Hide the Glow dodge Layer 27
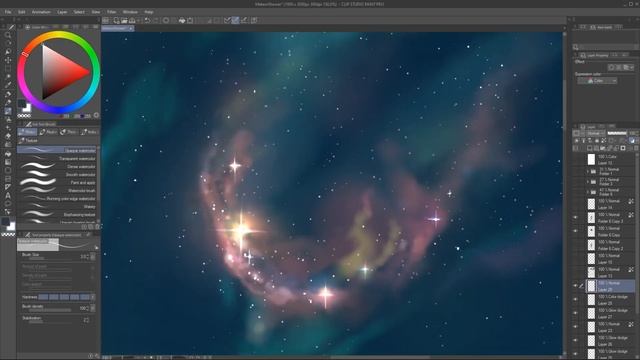 pos(576,313)
